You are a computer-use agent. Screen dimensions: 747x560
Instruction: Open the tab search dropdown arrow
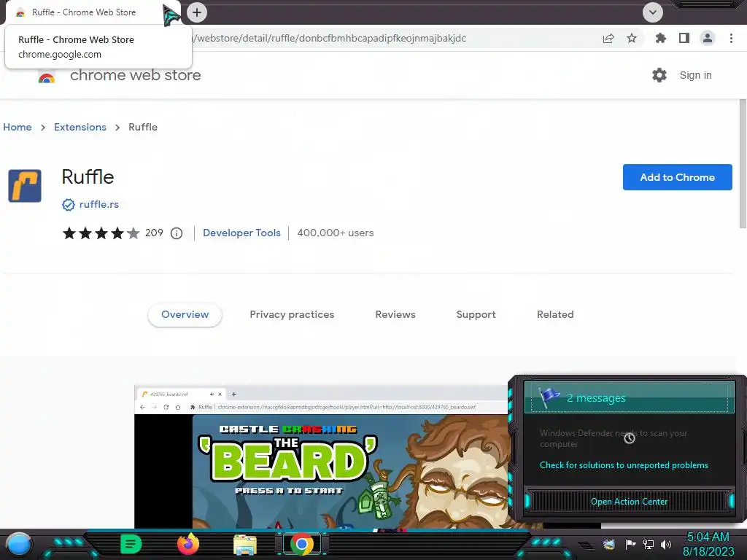pyautogui.click(x=653, y=12)
